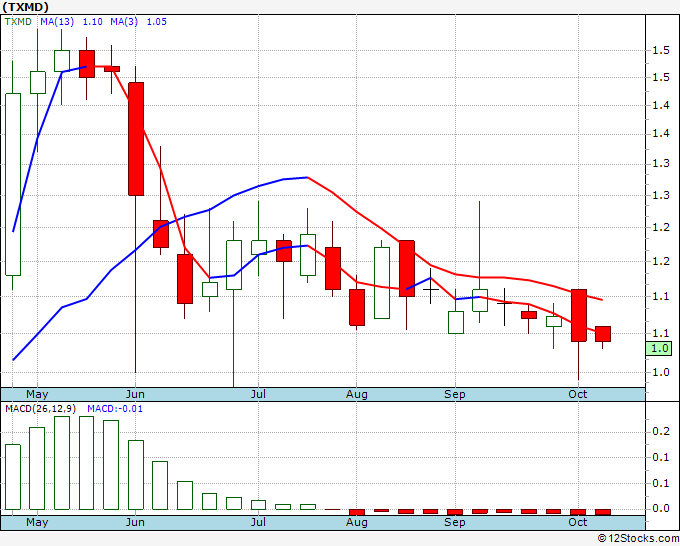This screenshot has width=680, height=546.
Task: Click the MACD:-0.01 value readout
Action: (x=115, y=409)
